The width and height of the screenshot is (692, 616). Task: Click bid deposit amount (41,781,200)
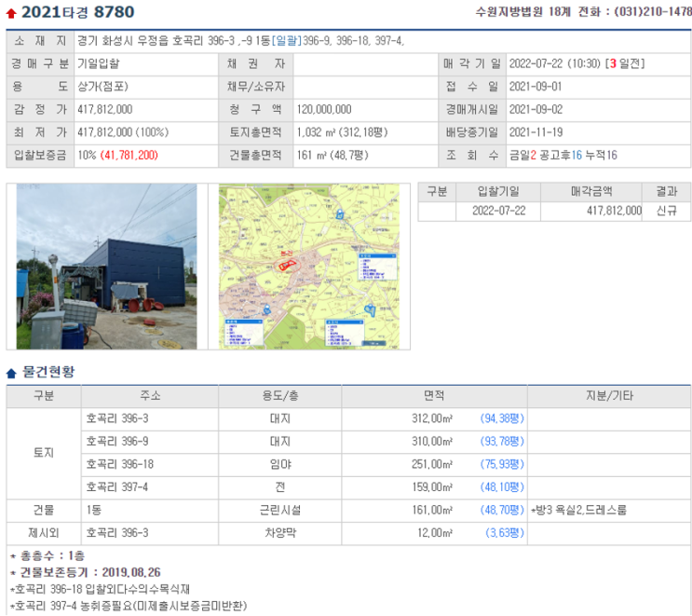[x=129, y=156]
